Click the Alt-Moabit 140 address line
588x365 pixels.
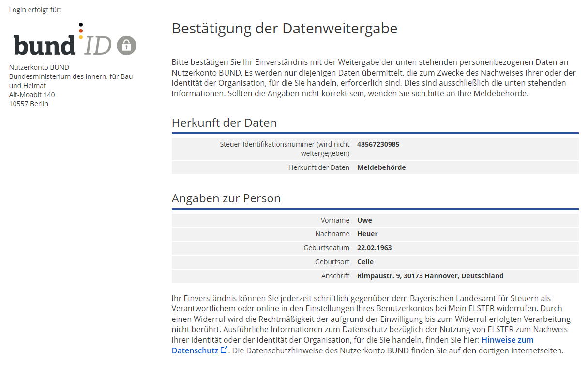(32, 95)
